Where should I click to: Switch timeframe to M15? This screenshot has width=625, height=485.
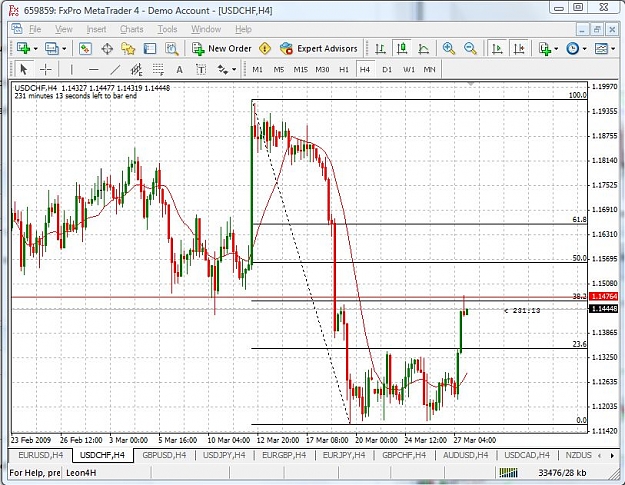(x=301, y=70)
